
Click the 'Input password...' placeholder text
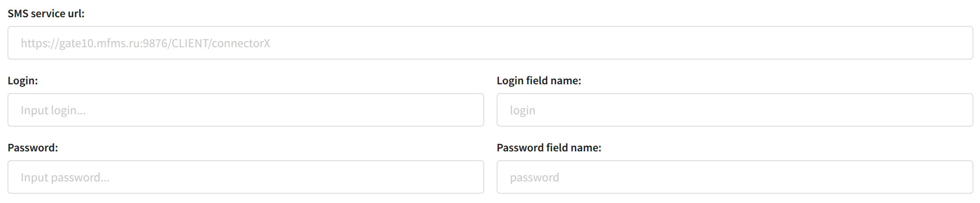tap(65, 177)
